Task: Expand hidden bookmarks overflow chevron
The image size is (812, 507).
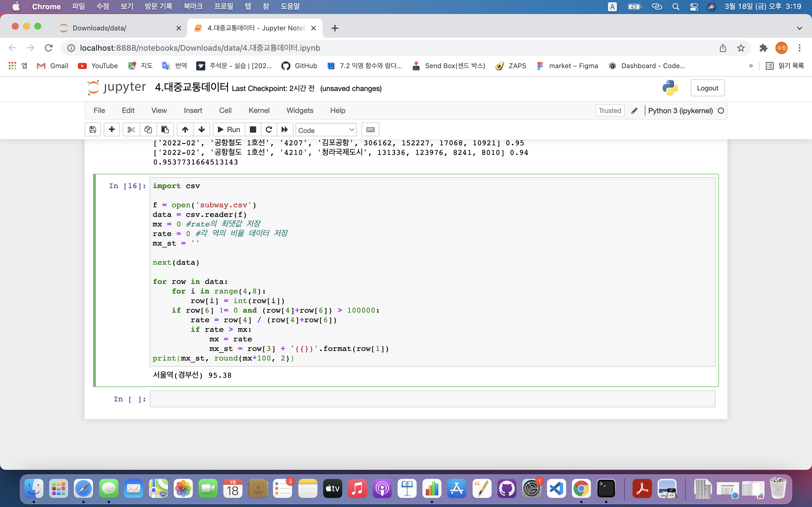Action: coord(751,66)
